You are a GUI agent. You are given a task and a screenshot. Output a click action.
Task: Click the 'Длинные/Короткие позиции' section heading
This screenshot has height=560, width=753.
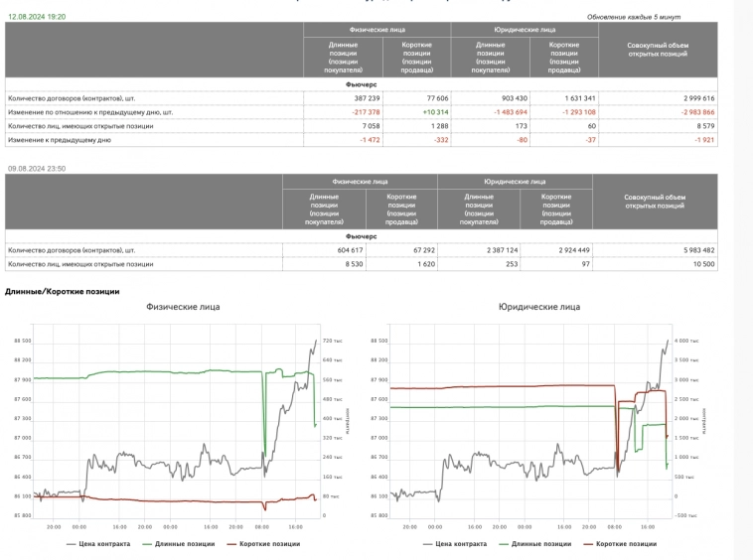(x=63, y=291)
